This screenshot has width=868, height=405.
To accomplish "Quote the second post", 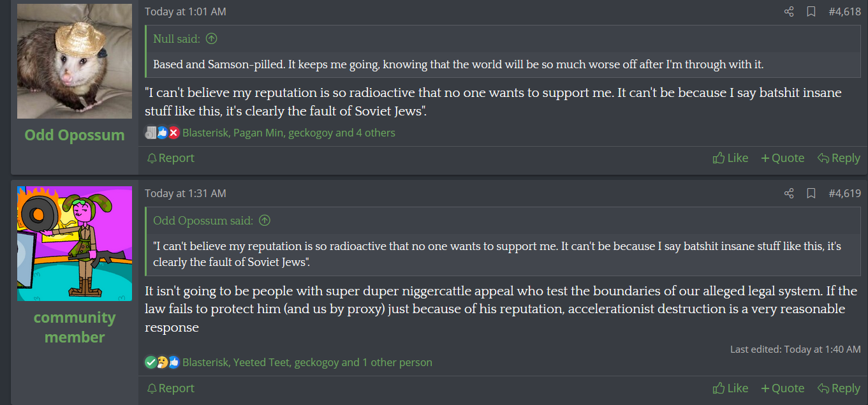I will 783,388.
